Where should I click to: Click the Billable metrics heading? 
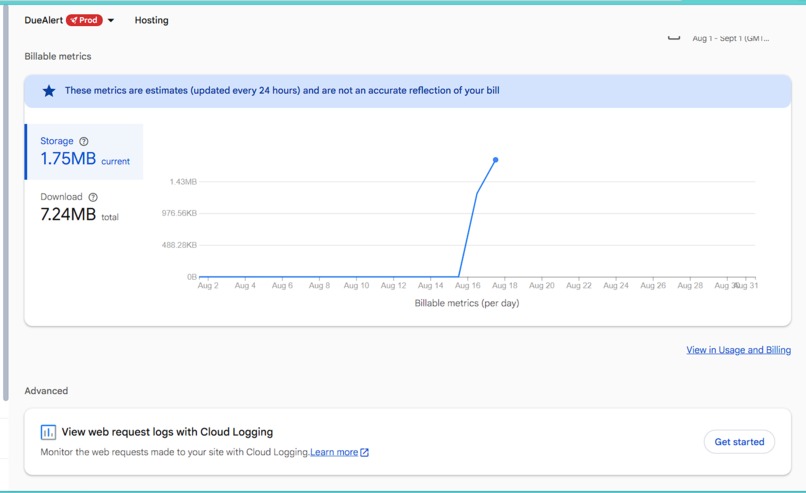[58, 57]
